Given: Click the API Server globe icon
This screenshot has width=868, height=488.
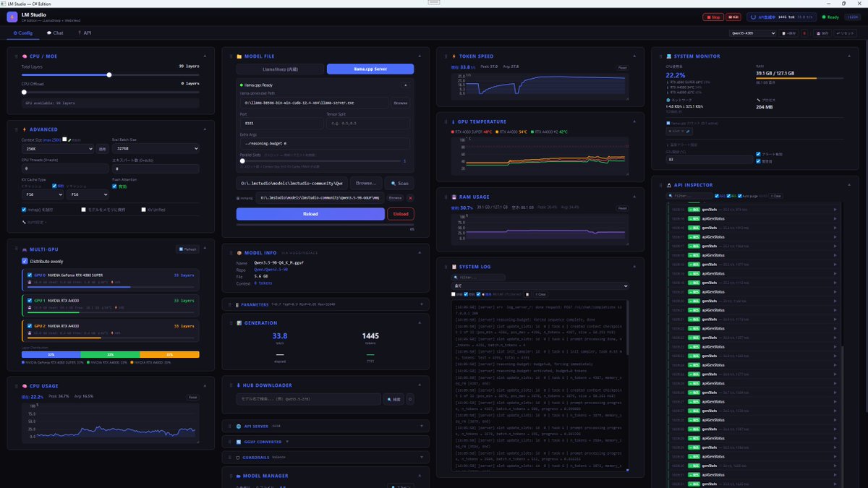Looking at the screenshot, I should 238,427.
